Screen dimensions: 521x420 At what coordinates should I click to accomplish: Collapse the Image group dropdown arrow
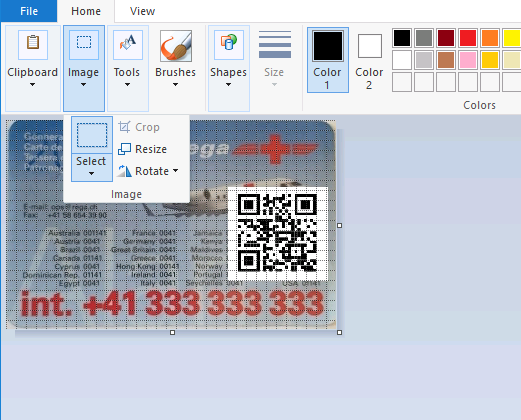pos(83,85)
